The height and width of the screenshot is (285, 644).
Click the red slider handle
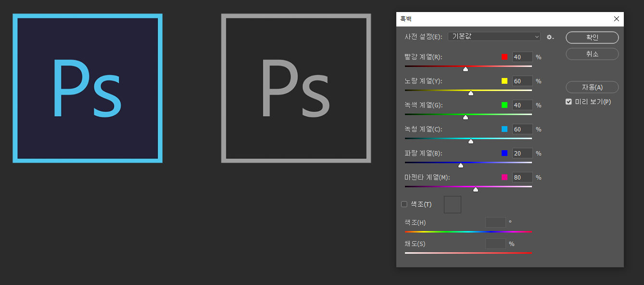466,69
